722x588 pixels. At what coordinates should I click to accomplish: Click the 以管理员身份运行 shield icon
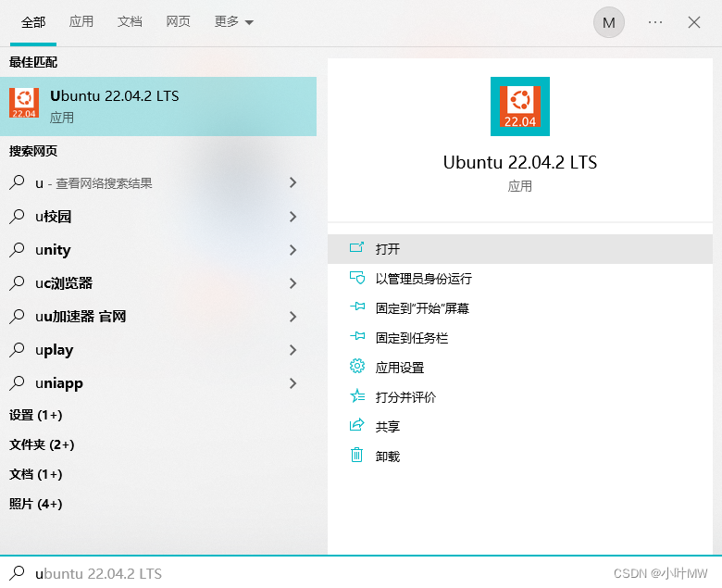(357, 278)
